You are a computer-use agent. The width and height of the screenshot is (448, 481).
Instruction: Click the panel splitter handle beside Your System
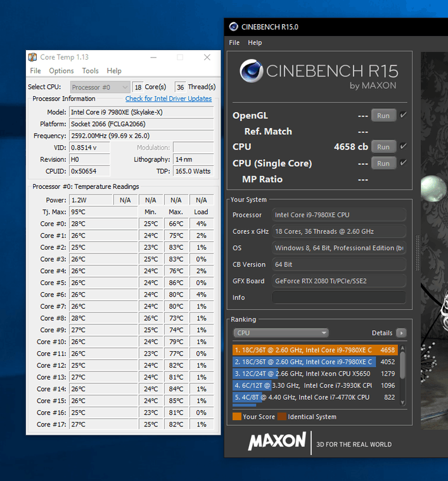418,253
